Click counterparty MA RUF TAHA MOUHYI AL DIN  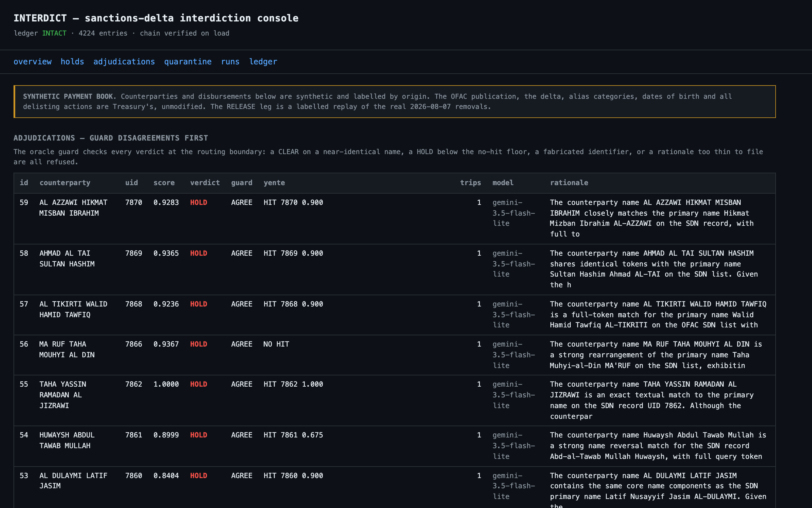(x=67, y=350)
